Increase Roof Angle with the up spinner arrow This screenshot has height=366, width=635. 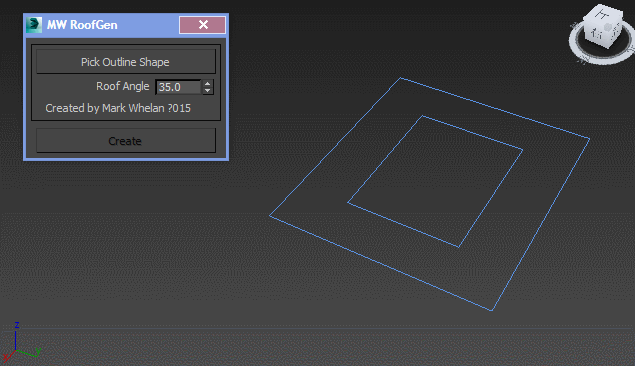(x=208, y=83)
